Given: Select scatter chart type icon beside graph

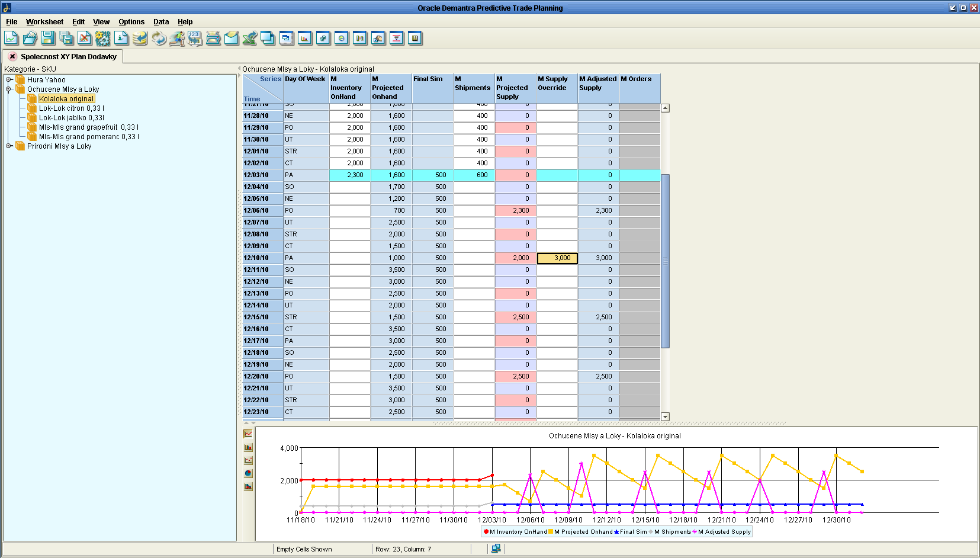Looking at the screenshot, I should (248, 460).
